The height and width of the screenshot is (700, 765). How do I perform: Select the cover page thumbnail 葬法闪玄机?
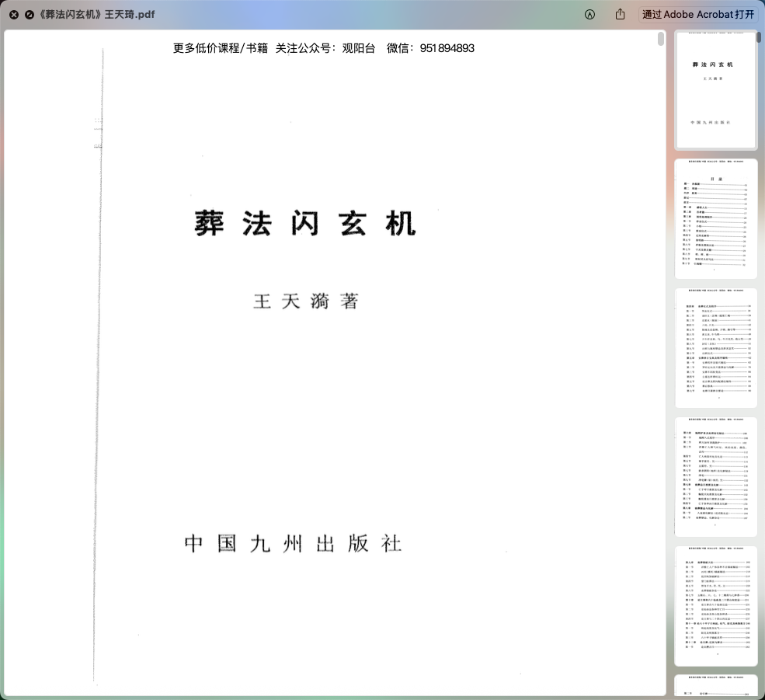click(x=715, y=90)
